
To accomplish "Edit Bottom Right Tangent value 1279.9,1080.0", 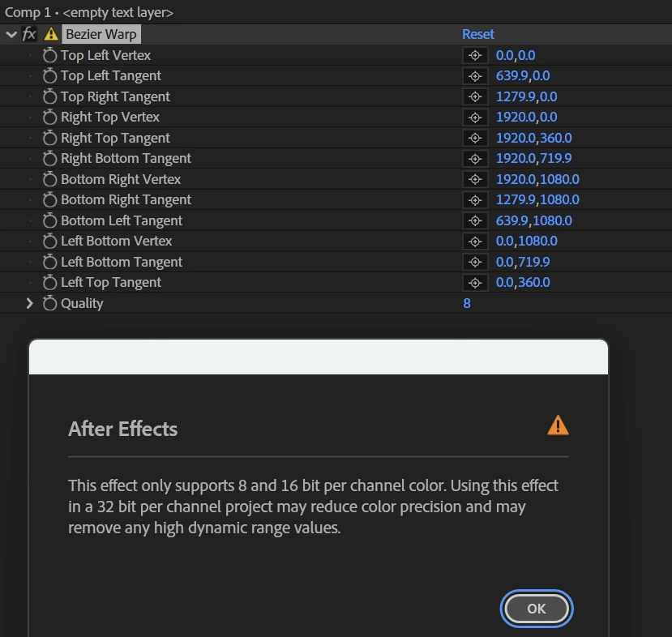I will pyautogui.click(x=537, y=199).
